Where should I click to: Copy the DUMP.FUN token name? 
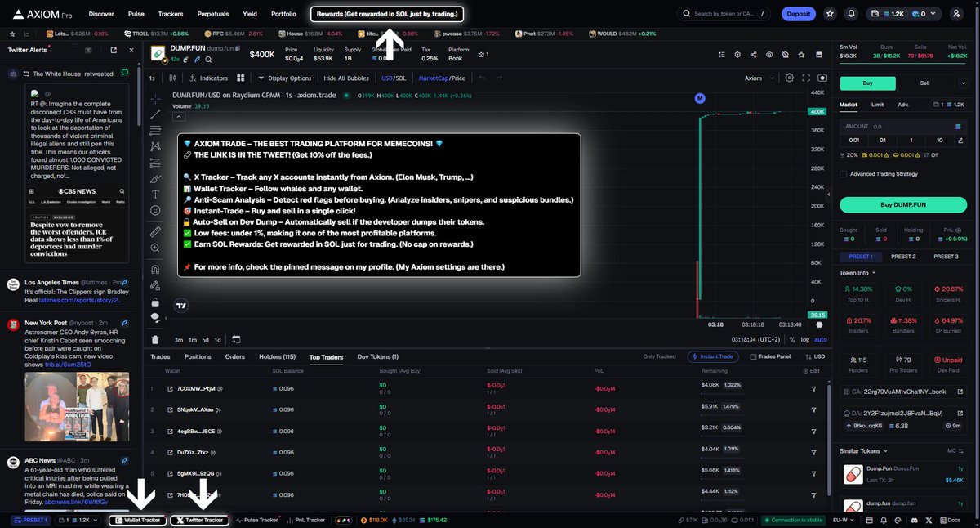click(238, 49)
